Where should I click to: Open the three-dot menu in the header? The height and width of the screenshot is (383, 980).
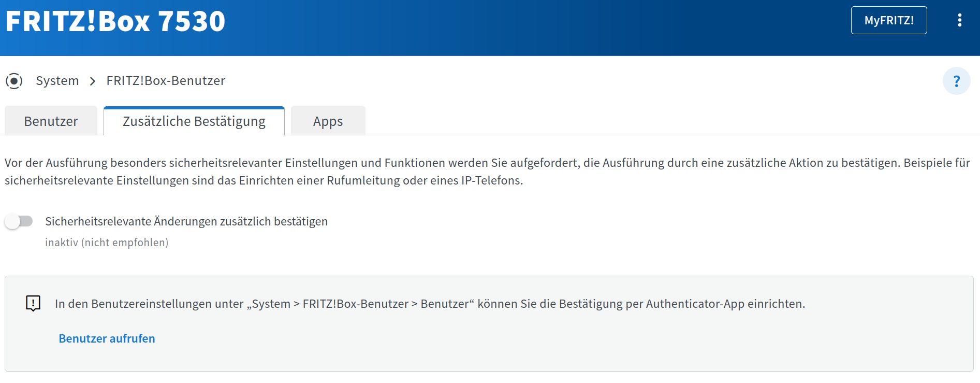pos(959,20)
